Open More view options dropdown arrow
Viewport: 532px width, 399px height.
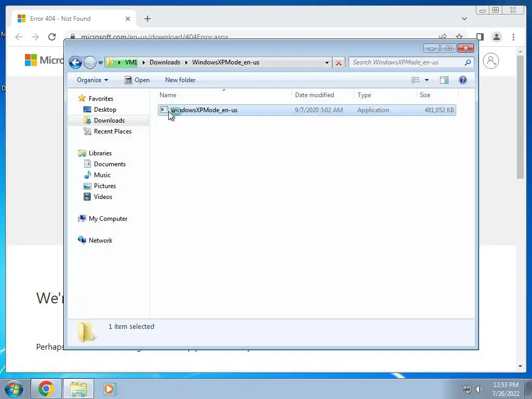(427, 80)
